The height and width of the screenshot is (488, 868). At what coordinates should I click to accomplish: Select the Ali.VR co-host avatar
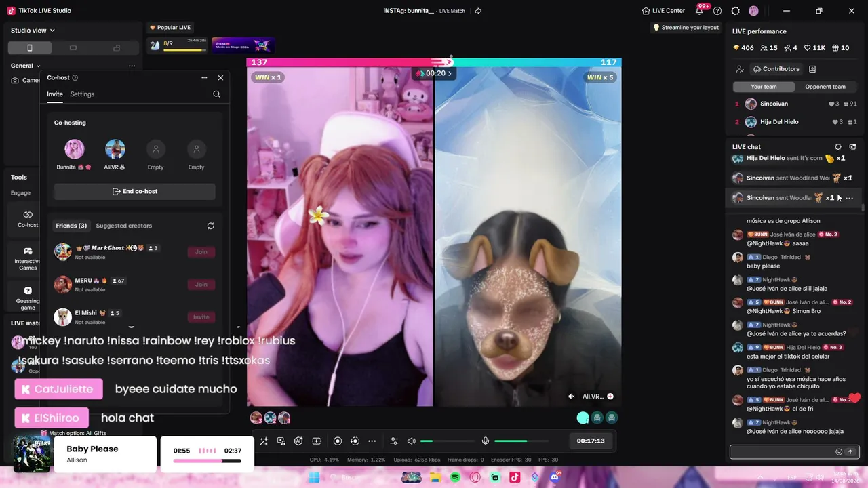tap(115, 149)
